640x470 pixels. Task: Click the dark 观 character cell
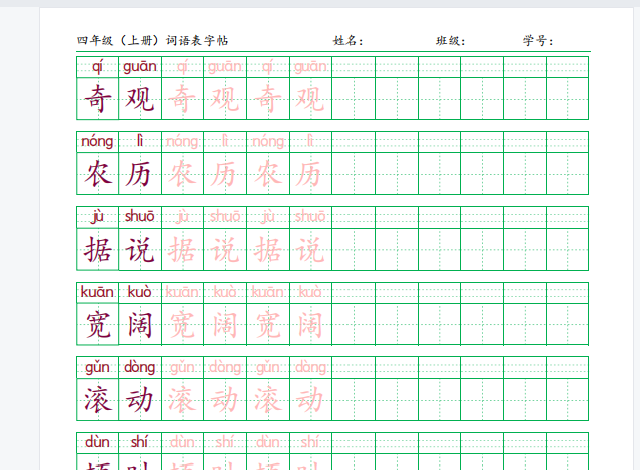[x=140, y=98]
